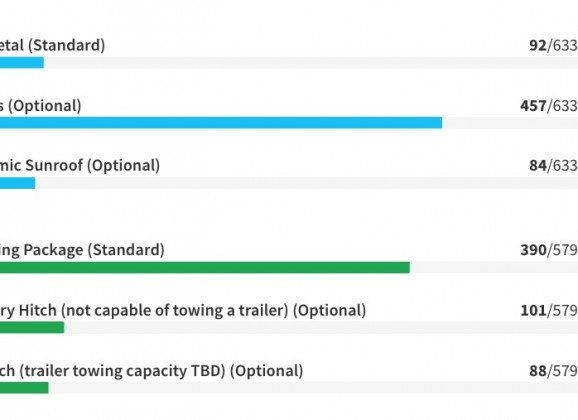Click the 'ing Package (Standard)' label
Screen dimensions: 578x420
pos(82,250)
